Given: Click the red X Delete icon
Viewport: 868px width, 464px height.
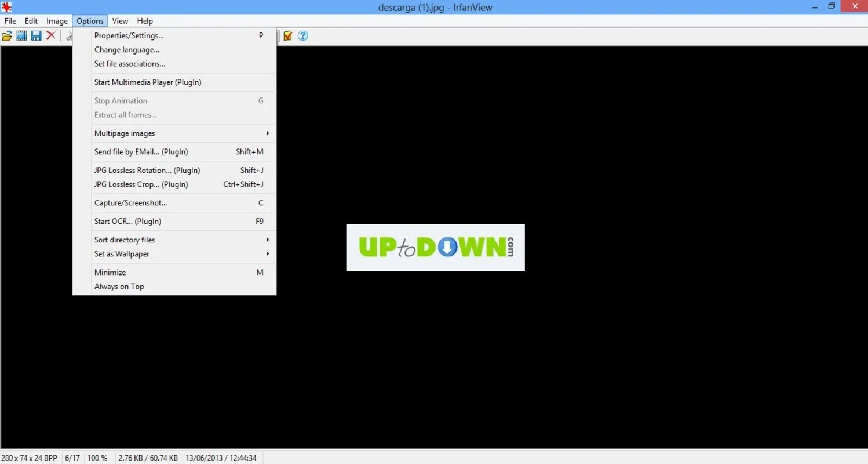Looking at the screenshot, I should point(51,36).
